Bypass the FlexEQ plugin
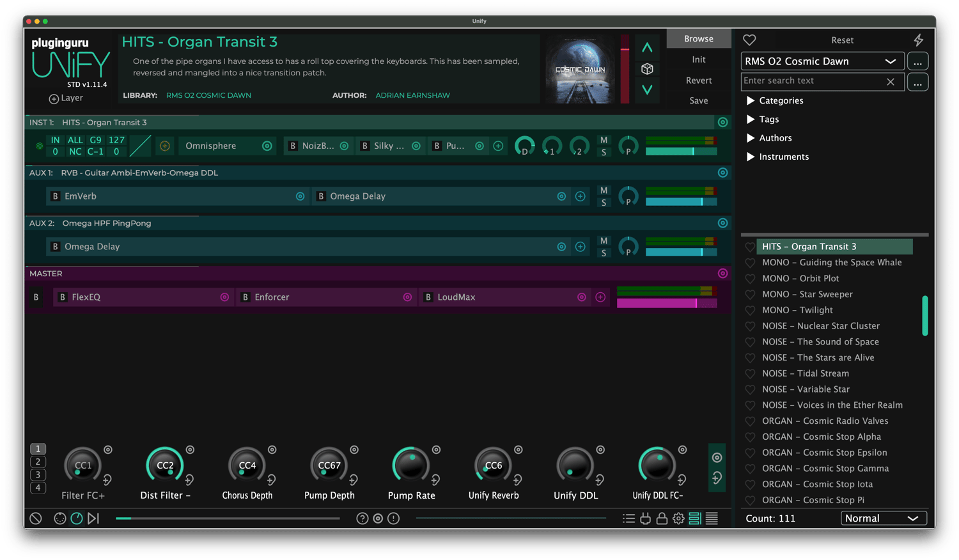The width and height of the screenshot is (959, 560). click(x=63, y=297)
